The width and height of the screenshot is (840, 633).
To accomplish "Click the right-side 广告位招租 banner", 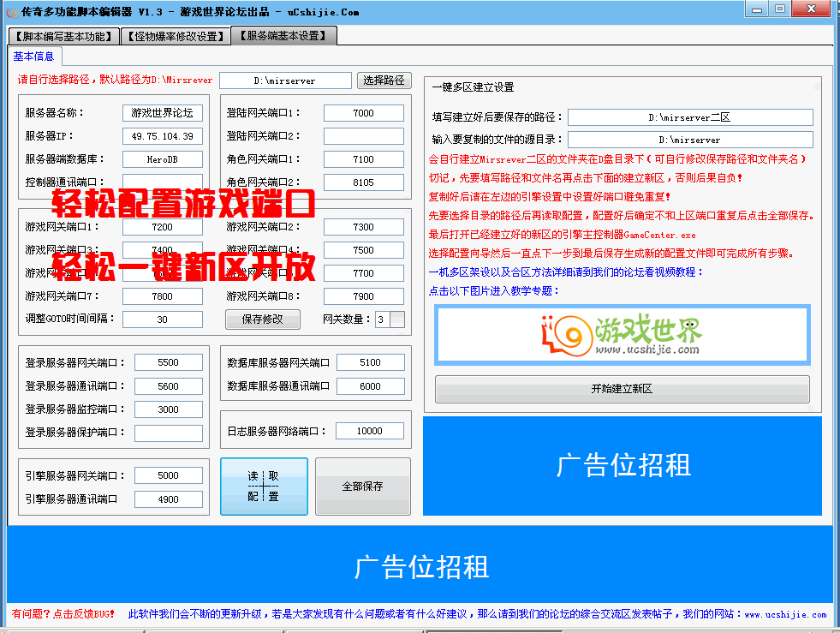I will pos(623,466).
